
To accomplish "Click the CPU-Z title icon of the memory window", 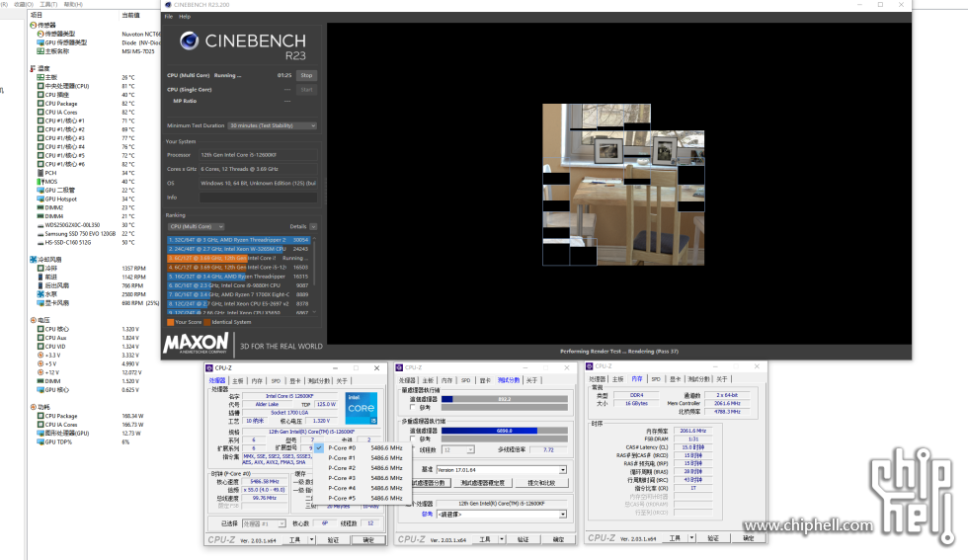I will click(591, 366).
